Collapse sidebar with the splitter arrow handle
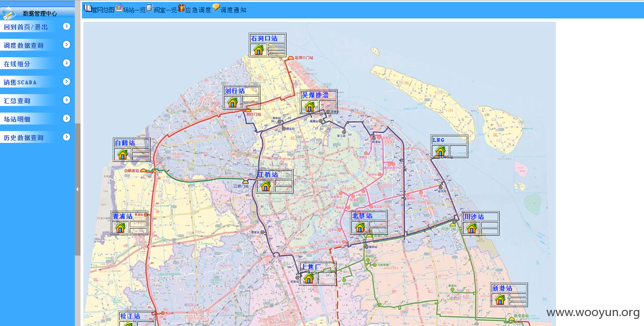The width and height of the screenshot is (644, 326). 77,189
